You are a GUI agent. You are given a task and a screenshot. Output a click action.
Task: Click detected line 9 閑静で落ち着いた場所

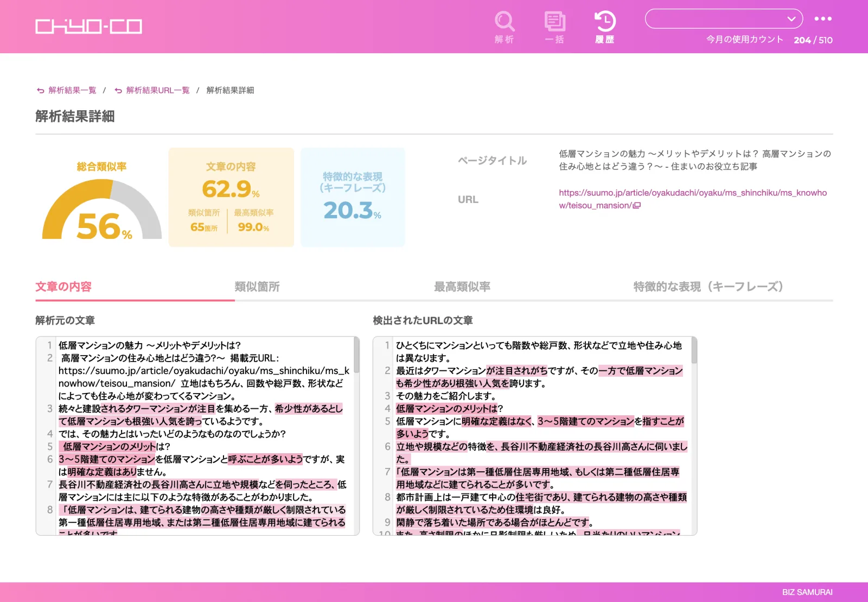click(495, 522)
